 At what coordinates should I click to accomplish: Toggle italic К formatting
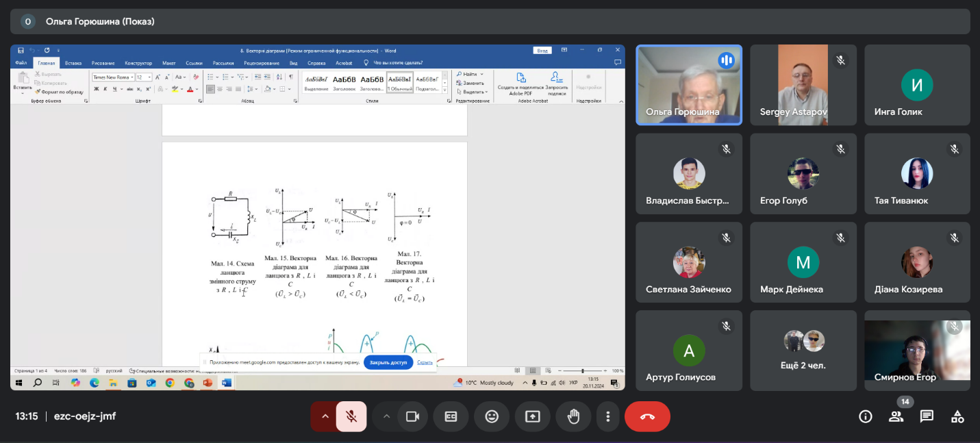pyautogui.click(x=105, y=89)
